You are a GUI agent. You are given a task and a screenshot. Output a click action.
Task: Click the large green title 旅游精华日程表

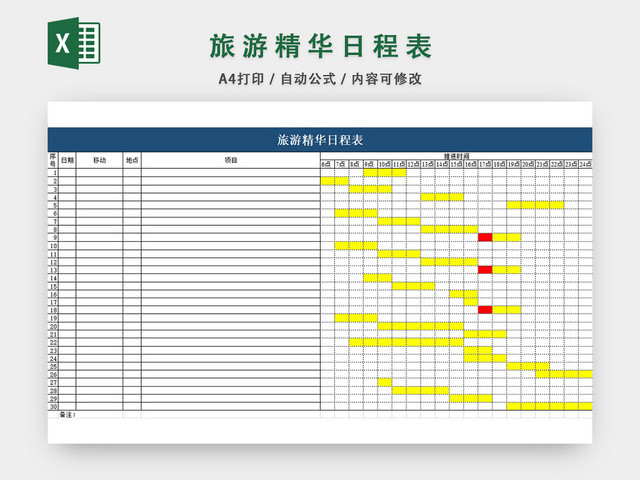tap(320, 46)
